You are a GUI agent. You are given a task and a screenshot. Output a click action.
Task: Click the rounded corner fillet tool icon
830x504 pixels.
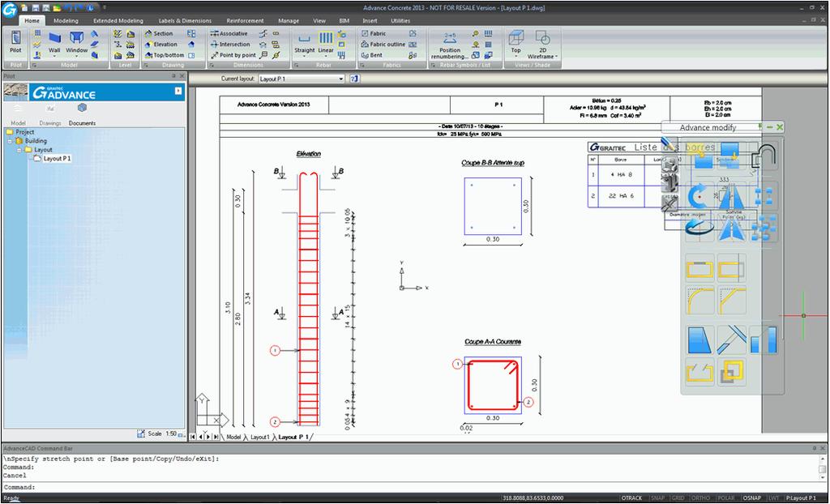[700, 300]
